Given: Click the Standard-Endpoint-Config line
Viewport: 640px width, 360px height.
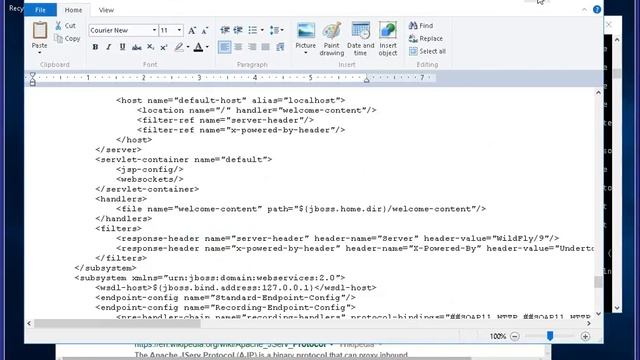Looking at the screenshot, I should 225,298.
